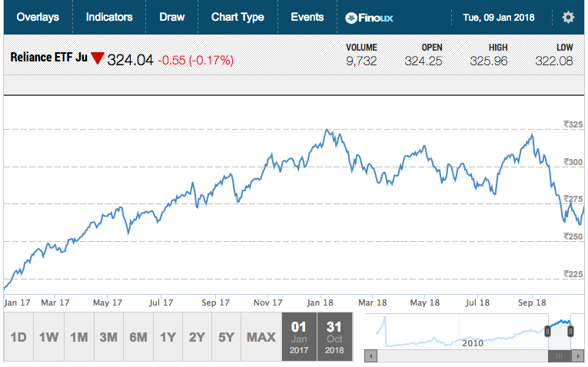Select the 3M time range
The width and height of the screenshot is (588, 367).
108,337
